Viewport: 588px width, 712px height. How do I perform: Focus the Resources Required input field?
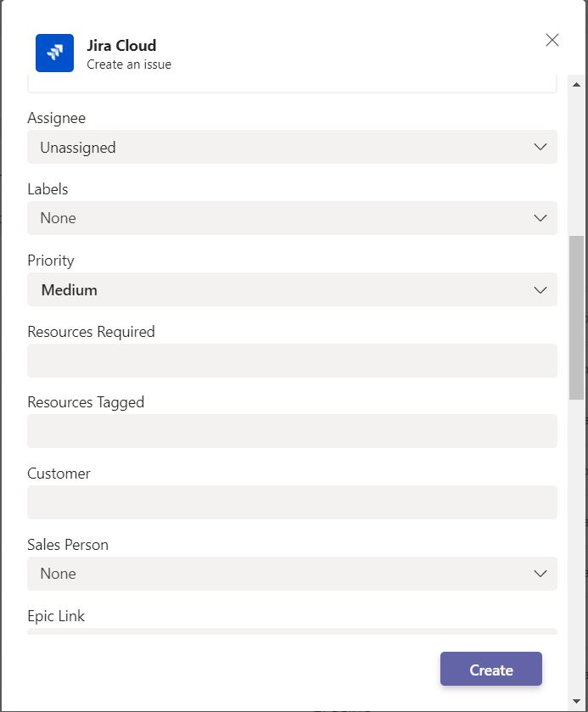click(292, 361)
